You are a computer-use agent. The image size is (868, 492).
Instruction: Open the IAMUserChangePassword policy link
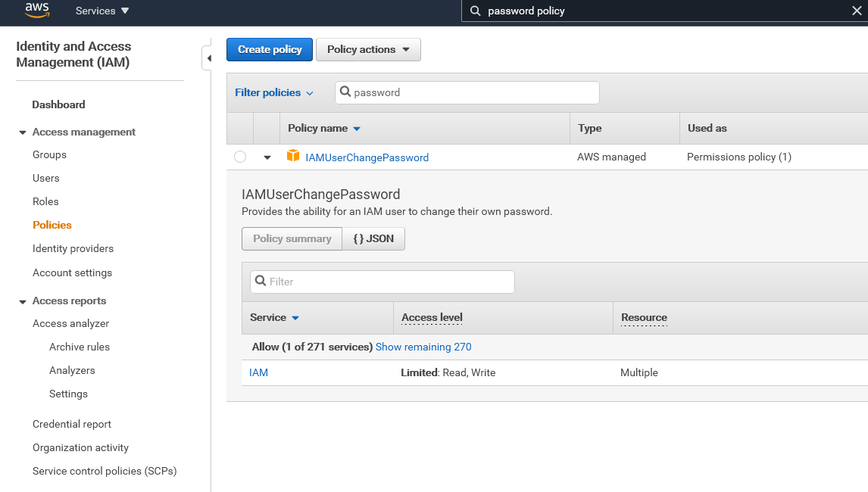[367, 157]
